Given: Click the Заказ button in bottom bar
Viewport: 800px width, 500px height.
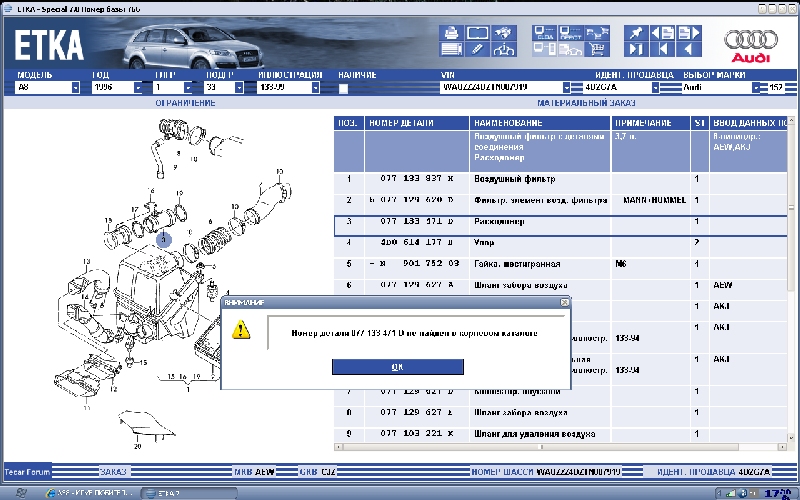Looking at the screenshot, I should pyautogui.click(x=113, y=470).
